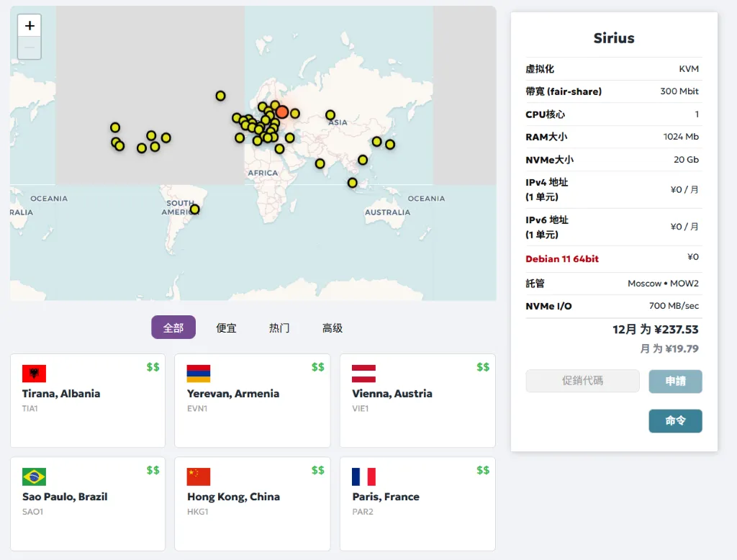This screenshot has height=560, width=737.
Task: Click the 促銷代碼 promo code field
Action: pos(582,381)
